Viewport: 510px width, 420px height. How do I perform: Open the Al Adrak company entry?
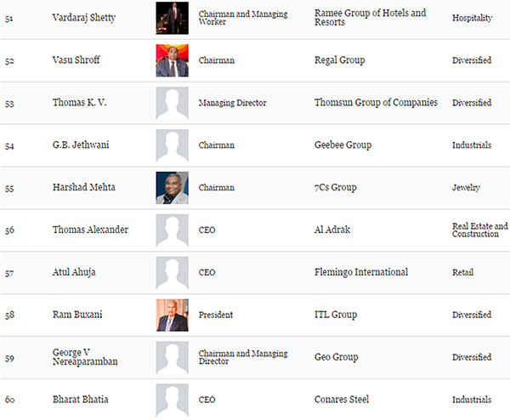pyautogui.click(x=332, y=230)
